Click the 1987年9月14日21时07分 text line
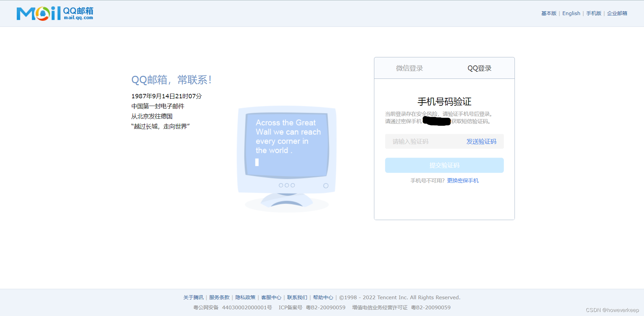Image resolution: width=644 pixels, height=316 pixels. [x=166, y=96]
